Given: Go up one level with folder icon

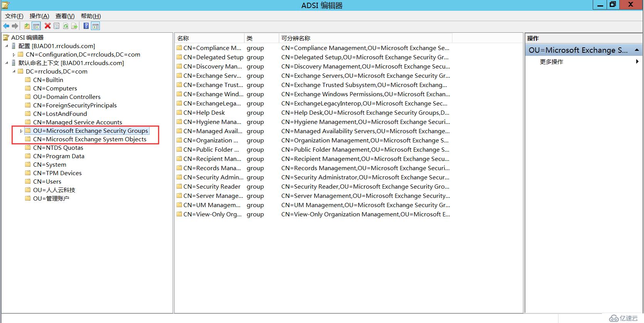Looking at the screenshot, I should pos(27,26).
